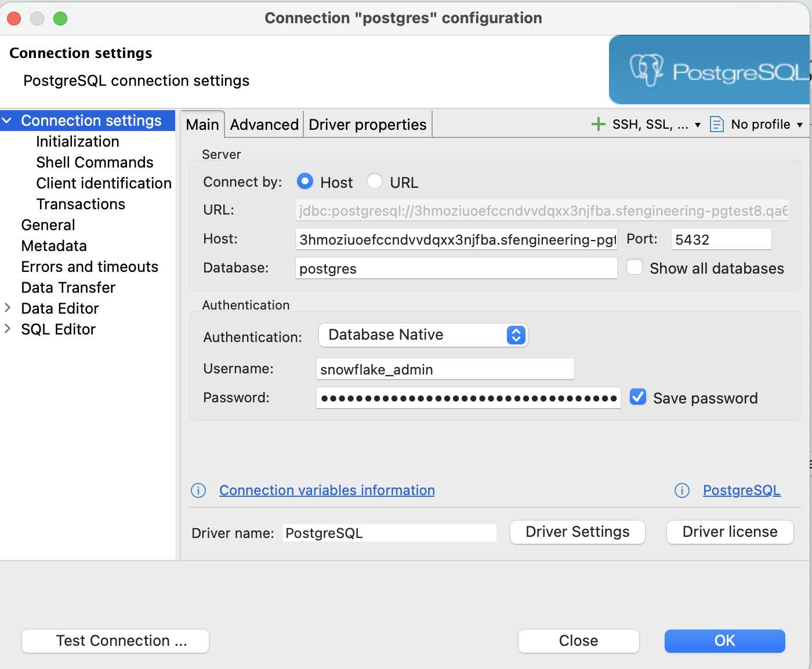Uncheck Save password
Screen dimensions: 812x669
click(638, 397)
